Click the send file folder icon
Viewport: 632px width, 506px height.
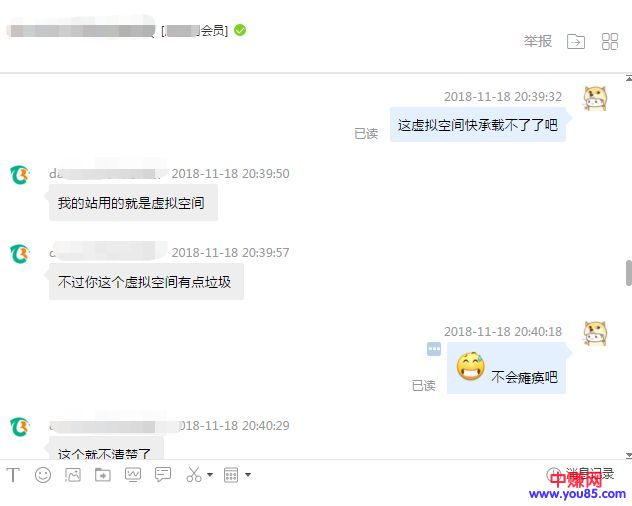103,475
